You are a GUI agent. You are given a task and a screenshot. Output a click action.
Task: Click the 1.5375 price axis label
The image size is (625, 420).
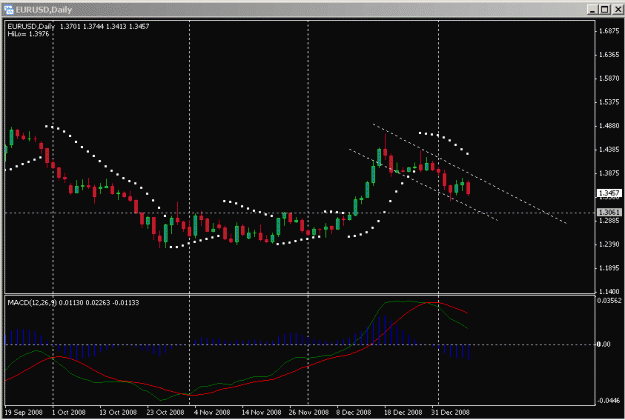tap(609, 102)
